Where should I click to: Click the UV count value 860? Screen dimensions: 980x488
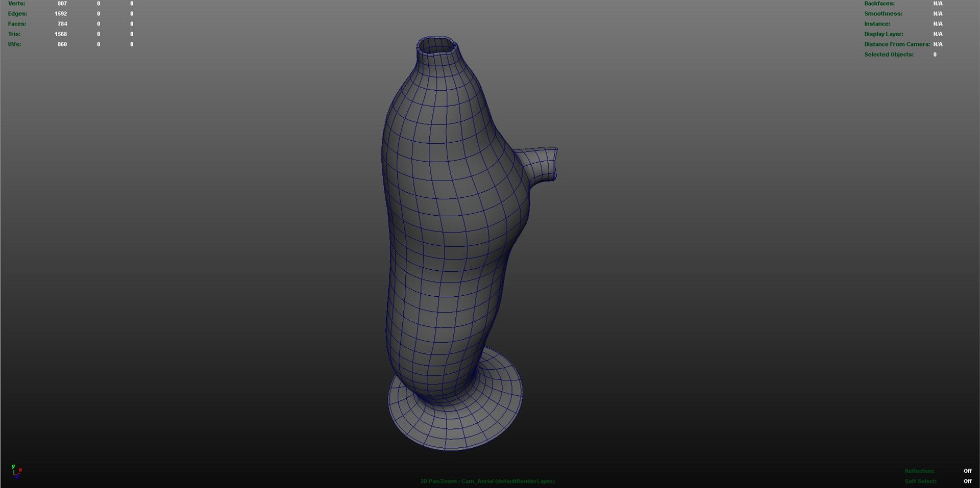(x=62, y=44)
